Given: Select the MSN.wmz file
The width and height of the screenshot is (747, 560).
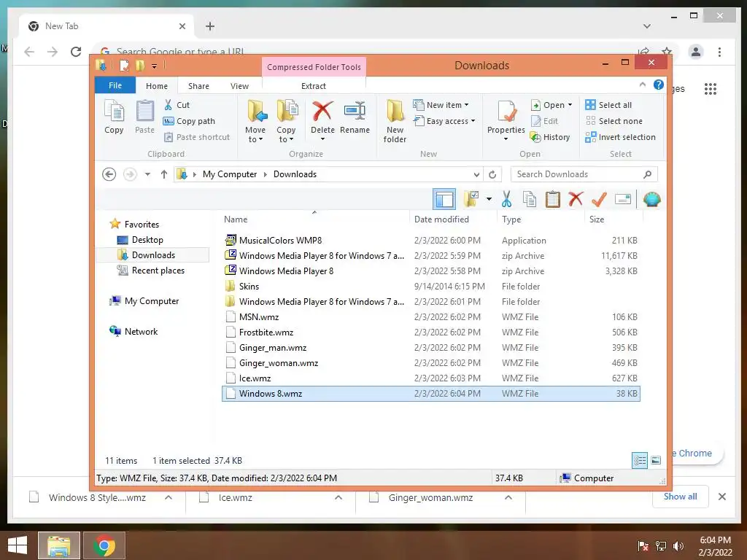Looking at the screenshot, I should (431, 317).
